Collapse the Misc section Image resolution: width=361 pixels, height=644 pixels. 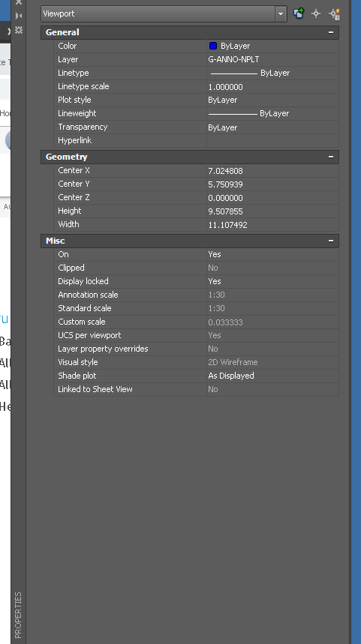pyautogui.click(x=331, y=241)
